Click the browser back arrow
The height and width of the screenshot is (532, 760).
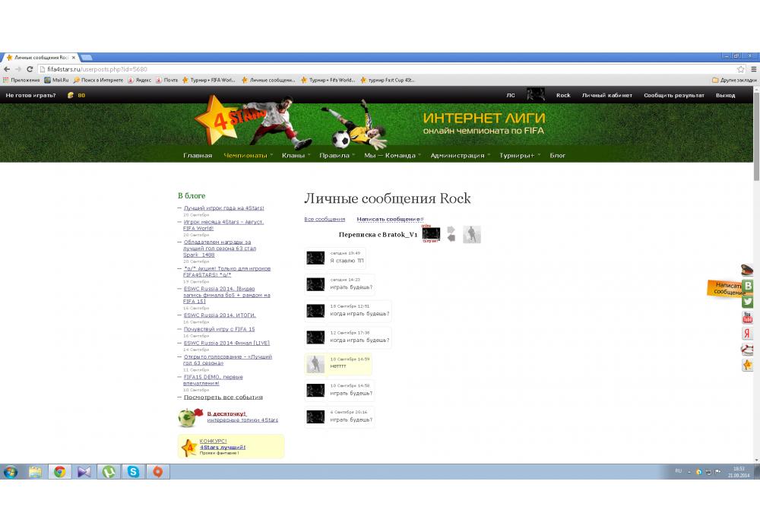(7, 69)
